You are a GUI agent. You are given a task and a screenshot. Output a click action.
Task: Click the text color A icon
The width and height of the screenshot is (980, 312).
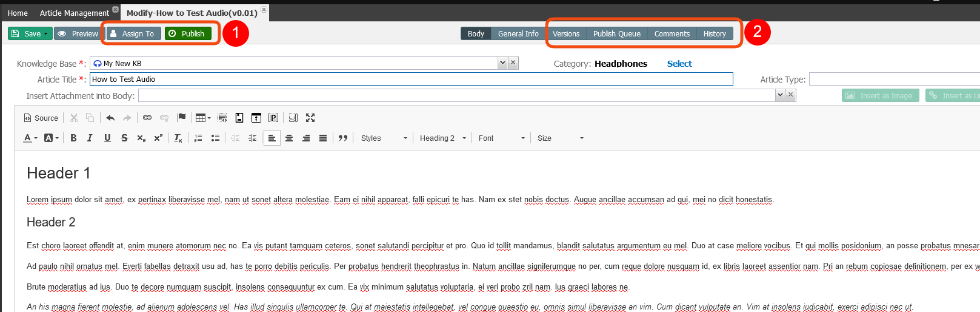[x=27, y=138]
